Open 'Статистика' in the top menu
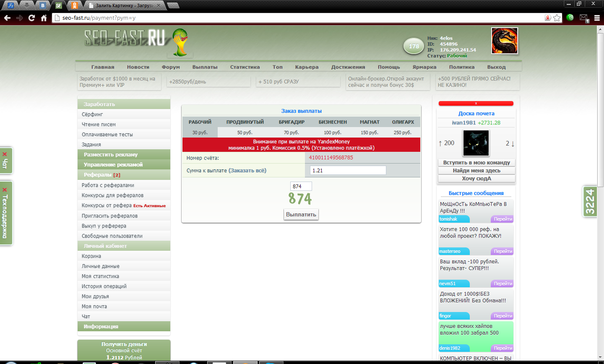Viewport: 604px width, 364px height. click(245, 67)
